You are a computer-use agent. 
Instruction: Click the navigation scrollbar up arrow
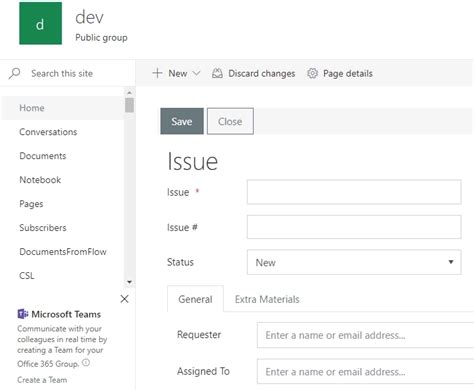(x=129, y=93)
